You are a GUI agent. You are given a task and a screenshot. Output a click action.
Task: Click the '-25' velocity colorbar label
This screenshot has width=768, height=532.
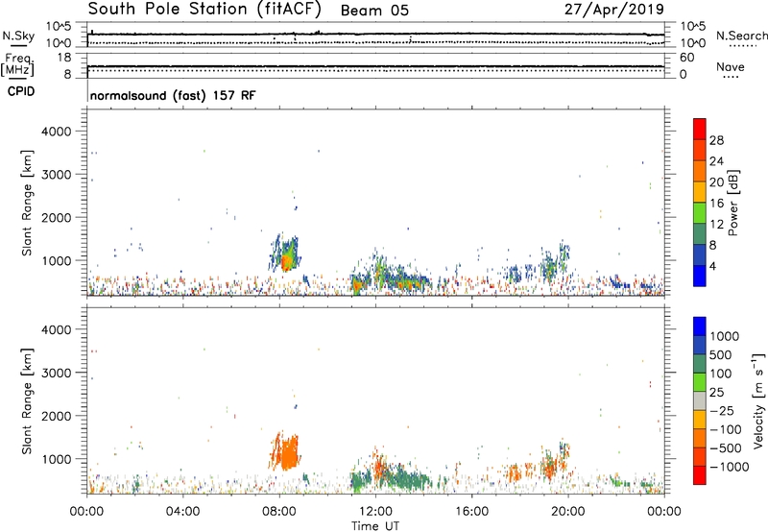[x=721, y=411]
